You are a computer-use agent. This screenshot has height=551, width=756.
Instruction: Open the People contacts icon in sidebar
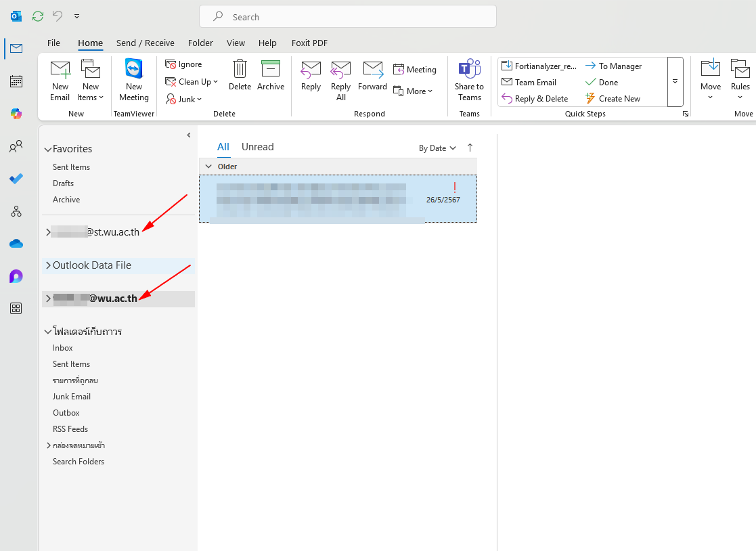[16, 146]
